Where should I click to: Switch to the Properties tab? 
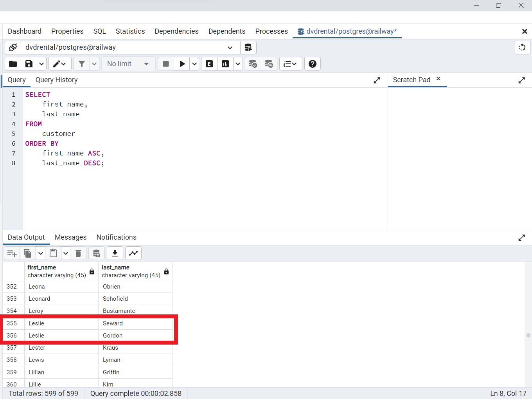67,31
